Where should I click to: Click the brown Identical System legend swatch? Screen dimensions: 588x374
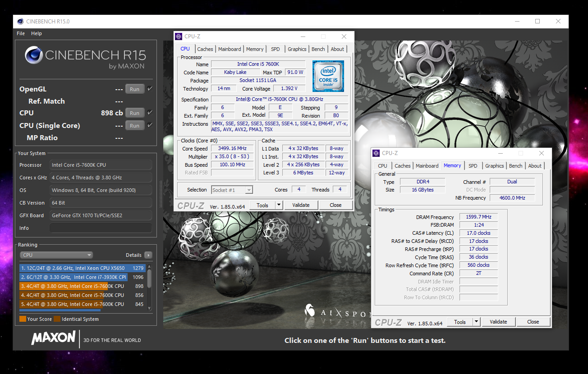coord(57,319)
